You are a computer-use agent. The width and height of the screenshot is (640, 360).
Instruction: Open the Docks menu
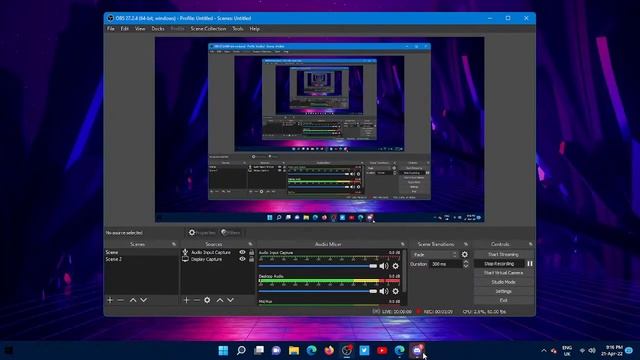coord(158,29)
